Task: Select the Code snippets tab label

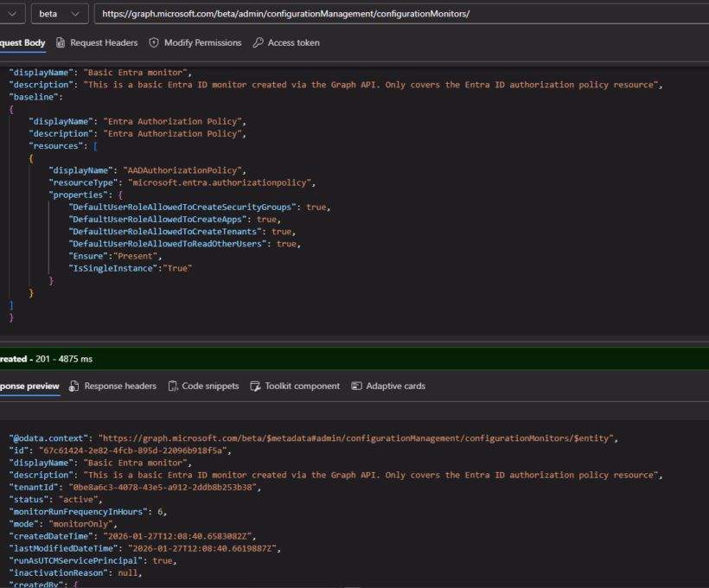Action: click(210, 386)
